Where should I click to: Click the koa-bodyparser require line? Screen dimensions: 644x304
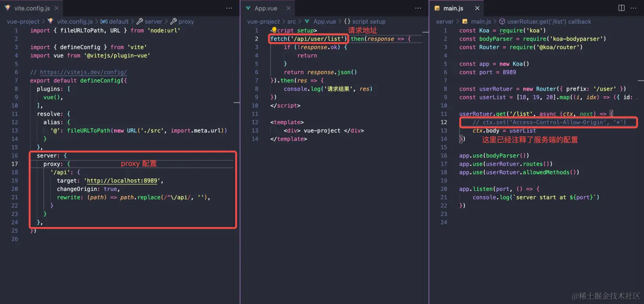[533, 39]
